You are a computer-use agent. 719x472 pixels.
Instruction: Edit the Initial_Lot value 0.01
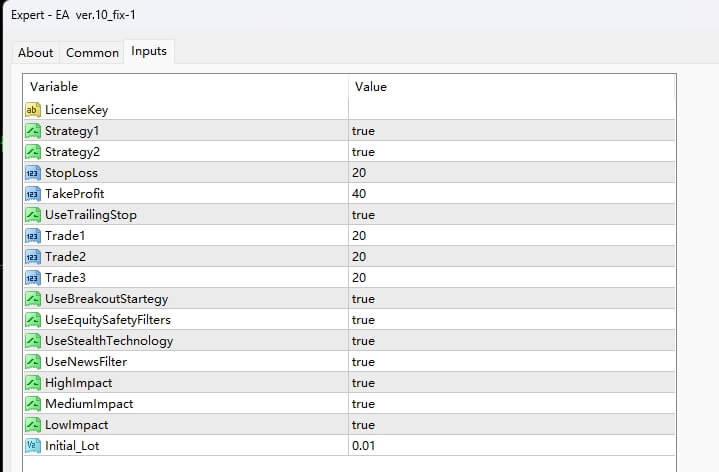364,446
